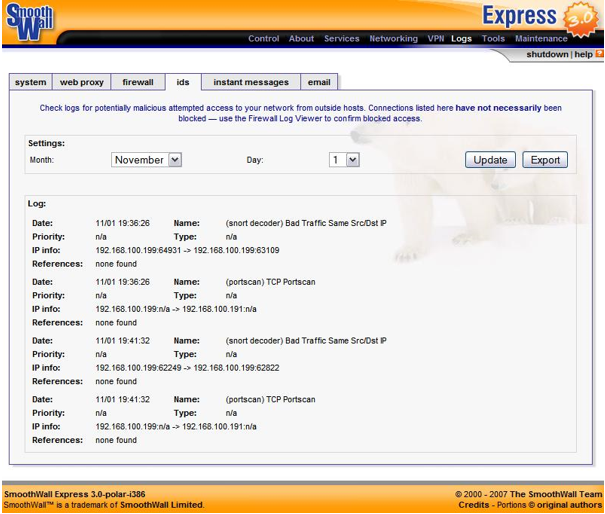This screenshot has height=514, width=605.
Task: Open the Networking menu
Action: tap(393, 39)
